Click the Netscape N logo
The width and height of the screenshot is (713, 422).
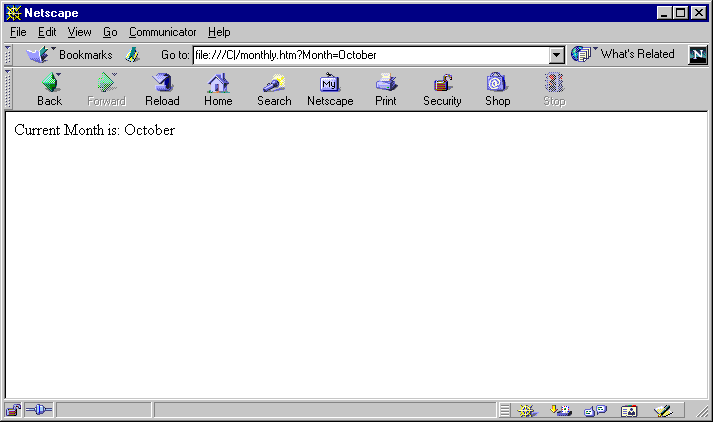[698, 55]
